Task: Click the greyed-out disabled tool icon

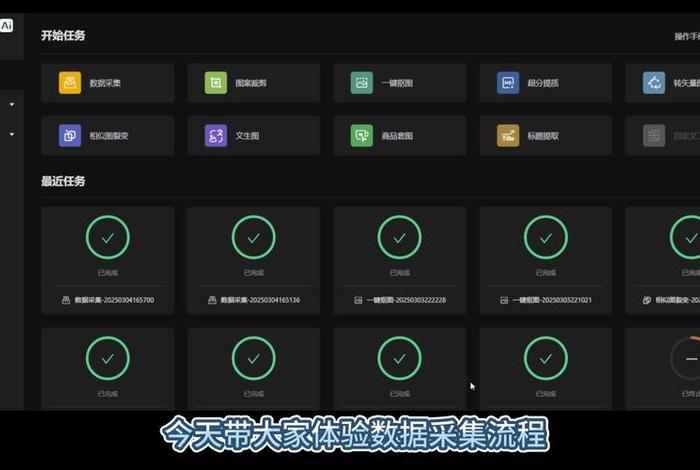Action: [654, 135]
